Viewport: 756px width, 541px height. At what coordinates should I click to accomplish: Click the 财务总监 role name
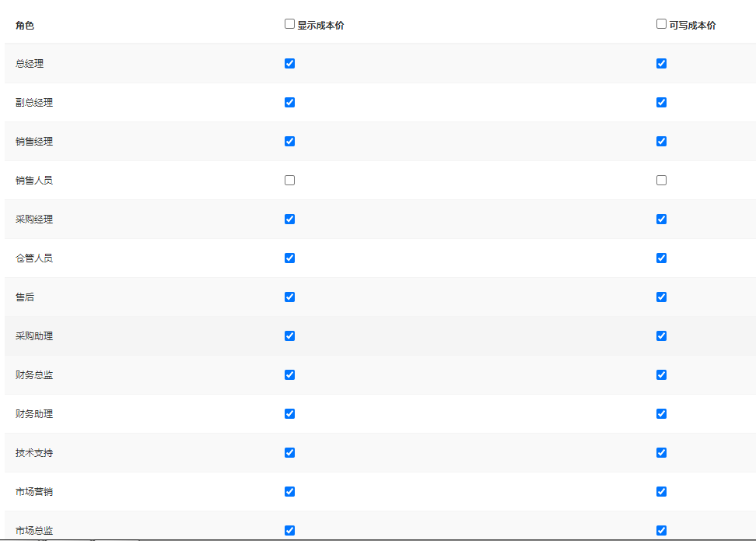pyautogui.click(x=34, y=375)
